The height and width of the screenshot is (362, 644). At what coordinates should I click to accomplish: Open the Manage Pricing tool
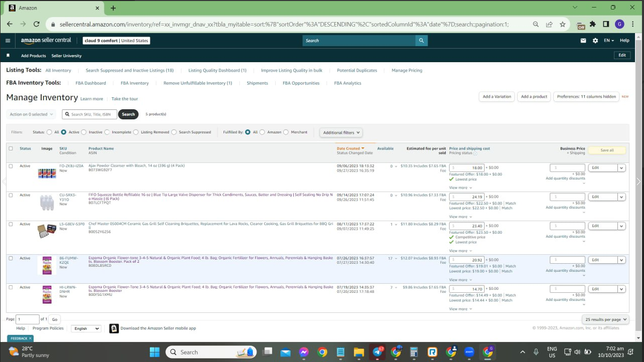407,70
